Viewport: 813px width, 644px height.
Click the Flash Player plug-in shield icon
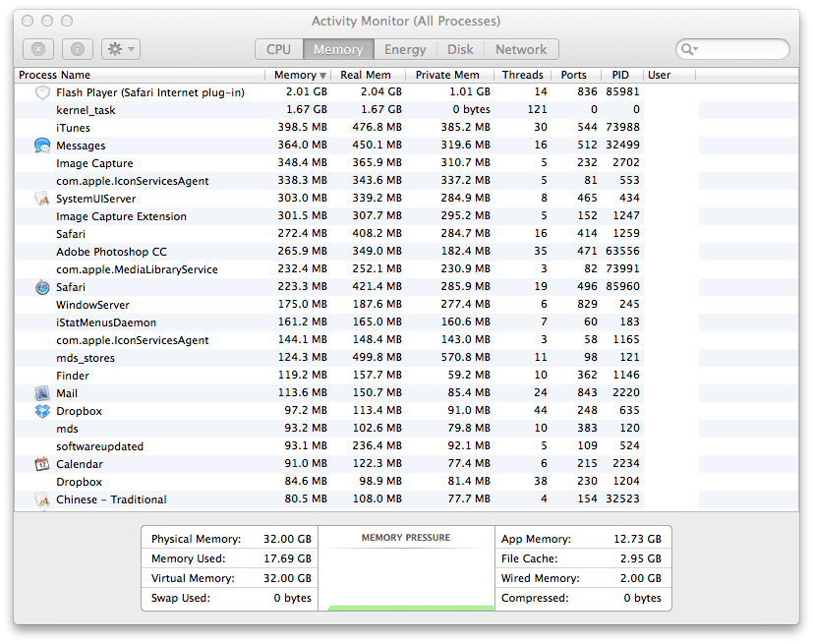point(42,92)
